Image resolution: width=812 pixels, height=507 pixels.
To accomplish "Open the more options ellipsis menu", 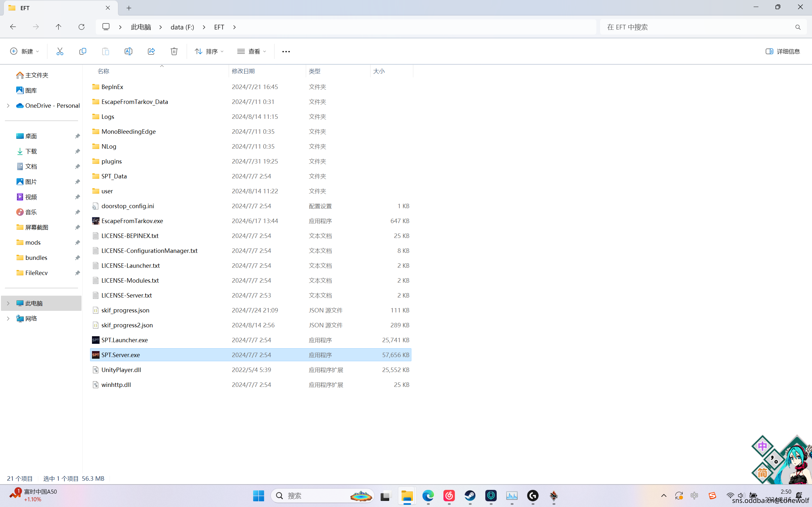I will pyautogui.click(x=286, y=51).
